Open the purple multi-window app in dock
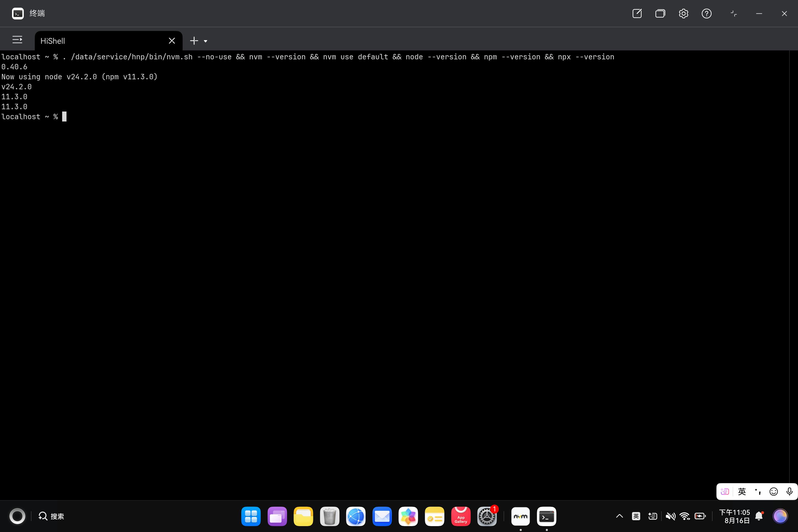The height and width of the screenshot is (532, 798). (277, 516)
